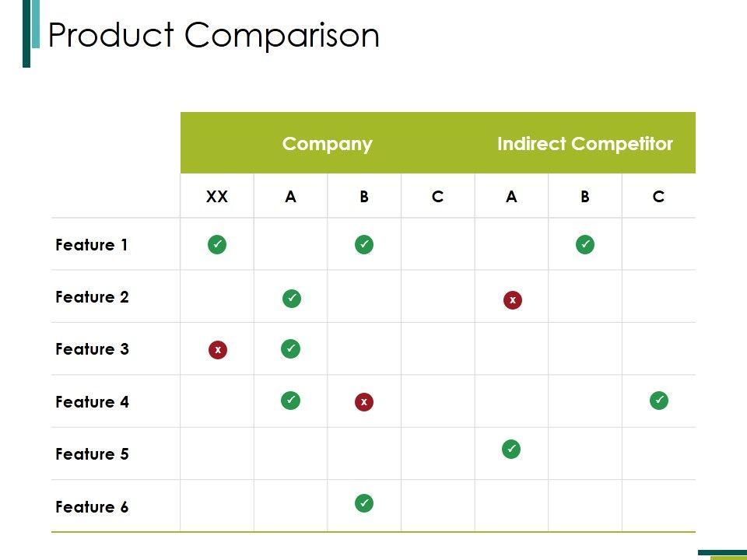Click the XX column header
Image resolution: width=747 pixels, height=560 pixels.
[217, 197]
